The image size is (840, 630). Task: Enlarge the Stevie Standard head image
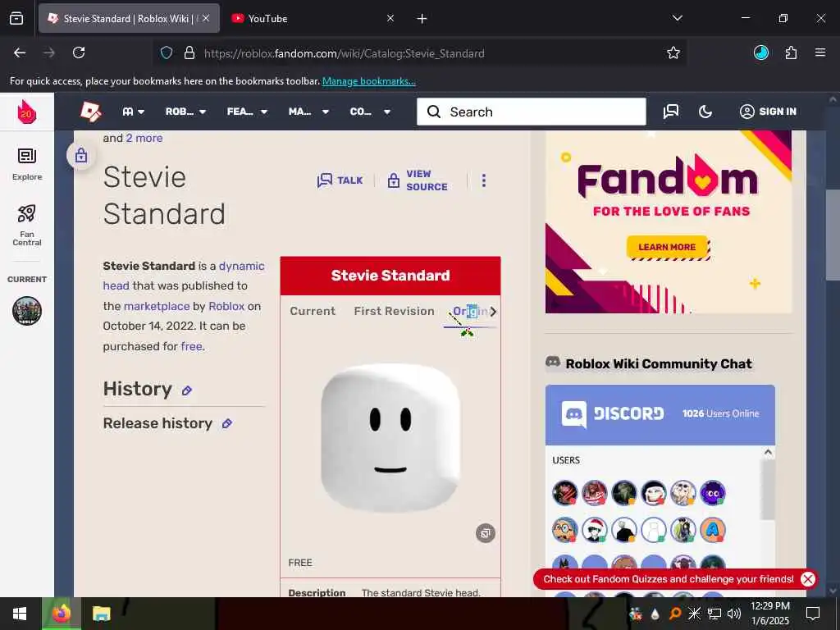(390, 438)
